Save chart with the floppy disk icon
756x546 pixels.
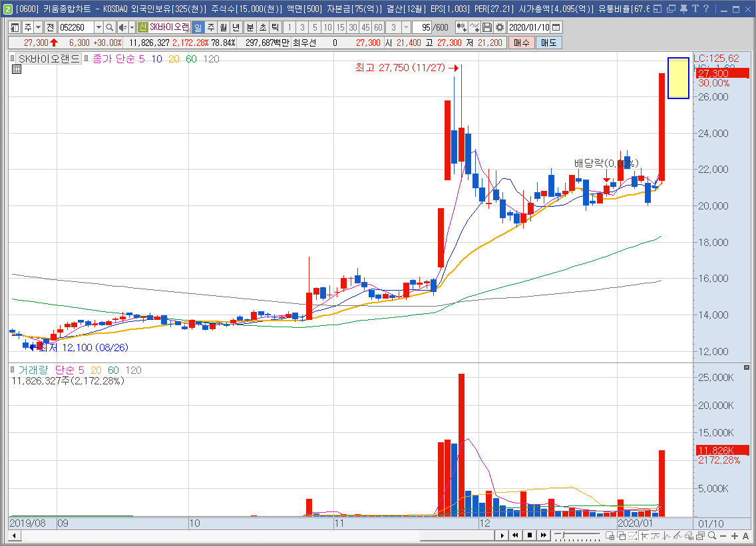[x=487, y=27]
